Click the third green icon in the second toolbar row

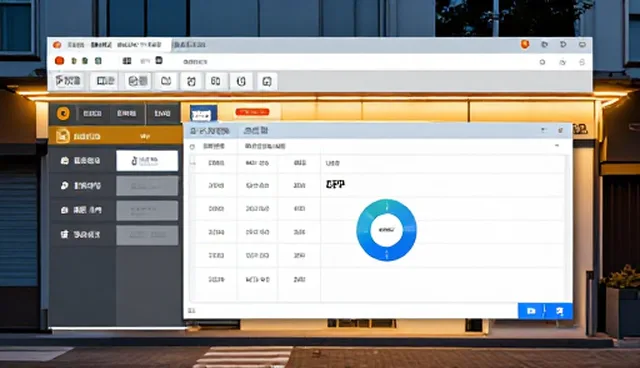coord(98,61)
